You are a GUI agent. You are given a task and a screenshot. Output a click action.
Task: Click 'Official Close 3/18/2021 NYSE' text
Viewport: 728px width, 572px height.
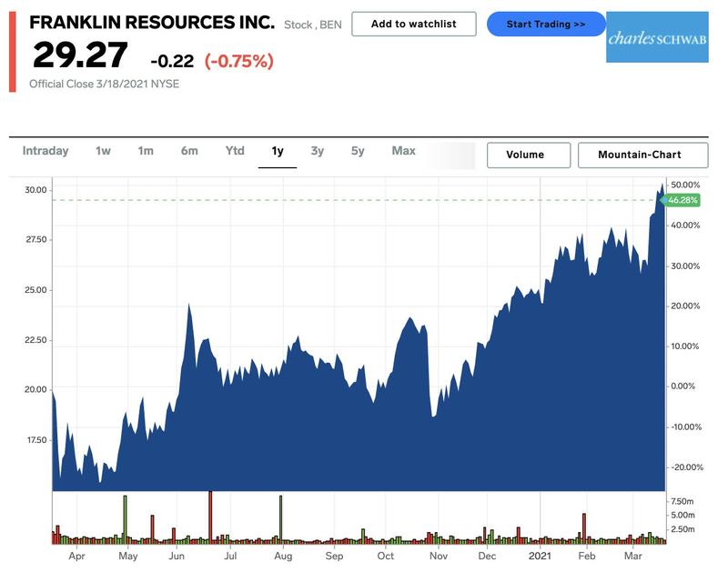tap(104, 84)
